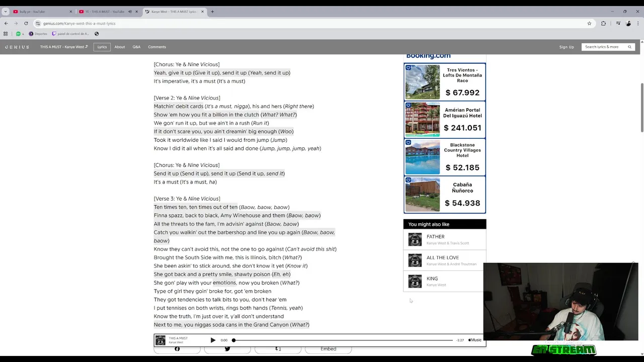This screenshot has width=644, height=362.
Task: Seek the Apple Music player progress bar
Action: tap(343, 340)
